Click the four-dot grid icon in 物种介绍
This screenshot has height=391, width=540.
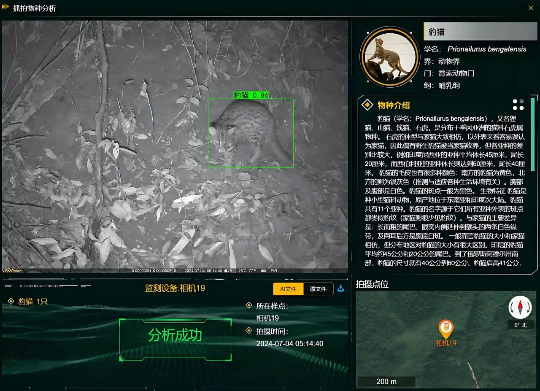click(518, 105)
